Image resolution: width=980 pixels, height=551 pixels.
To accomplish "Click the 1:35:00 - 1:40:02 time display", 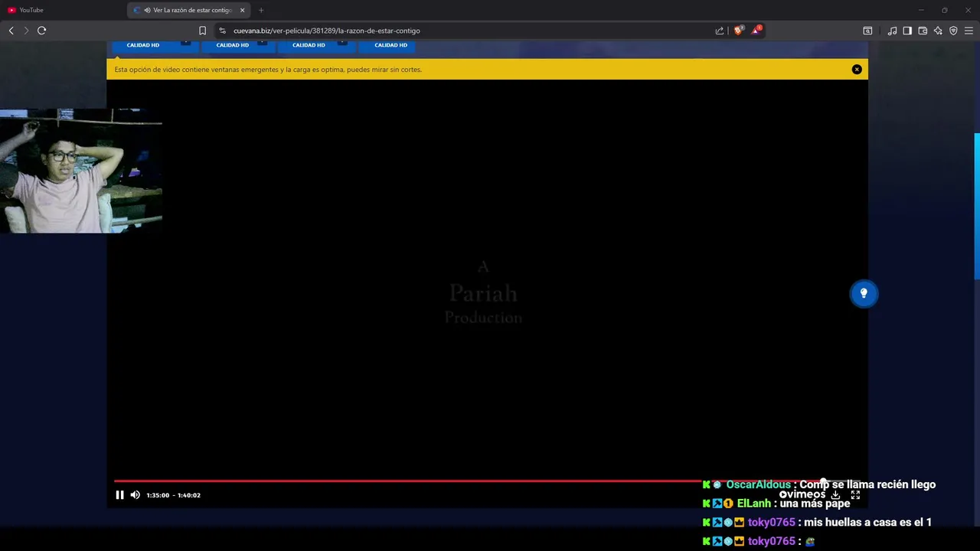I will click(x=174, y=495).
